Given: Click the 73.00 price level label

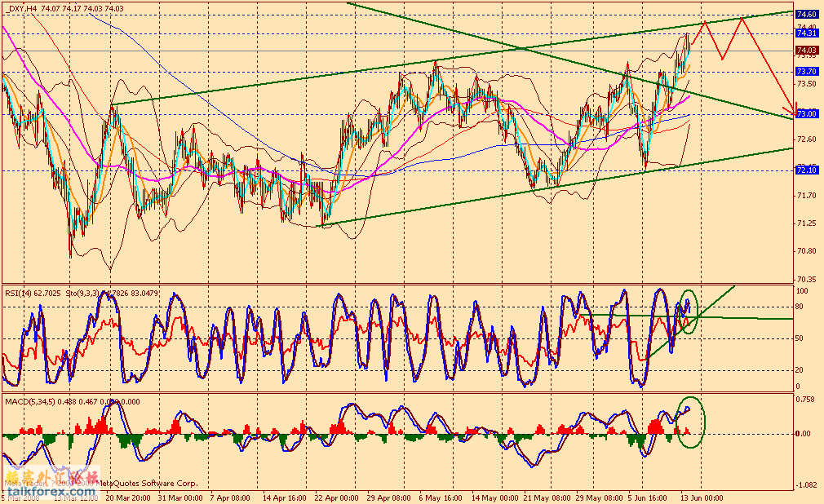Looking at the screenshot, I should pos(806,113).
